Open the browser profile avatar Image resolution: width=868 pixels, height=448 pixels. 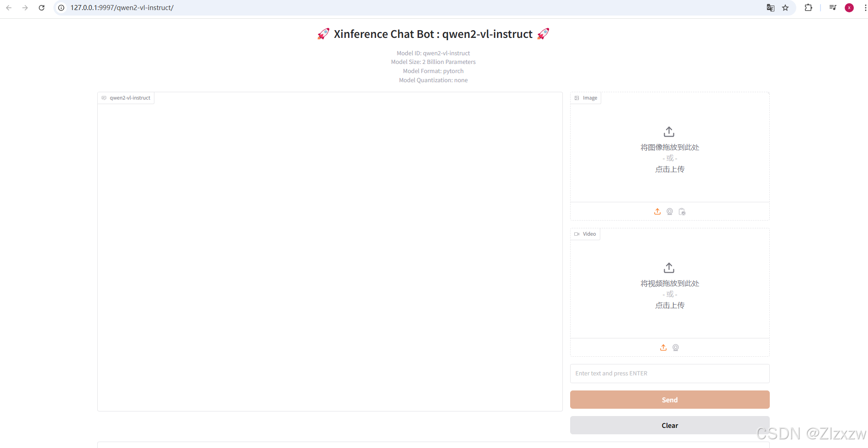(x=849, y=8)
